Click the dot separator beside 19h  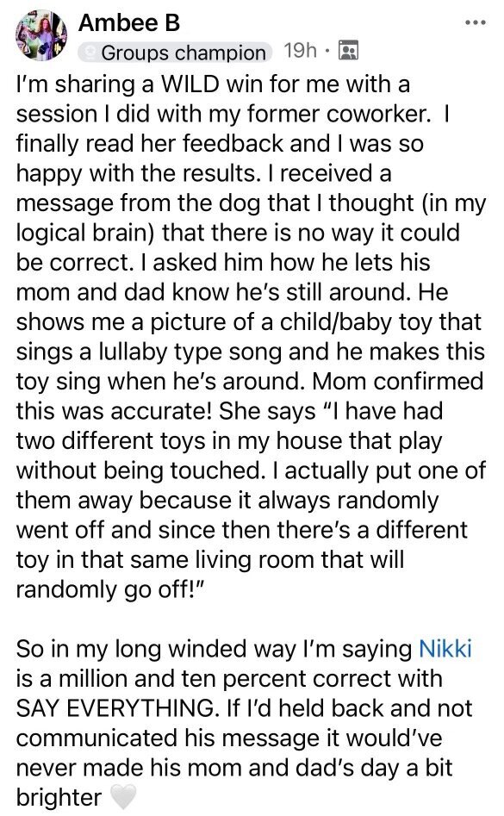coord(327,51)
